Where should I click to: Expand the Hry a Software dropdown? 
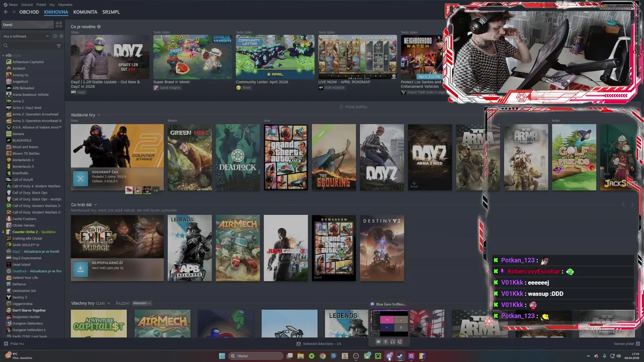click(26, 36)
